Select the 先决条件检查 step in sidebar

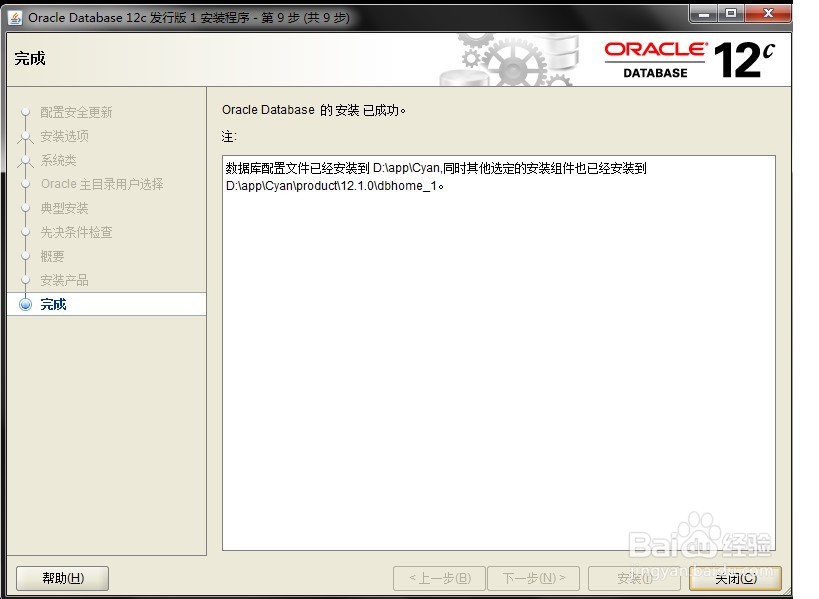76,232
